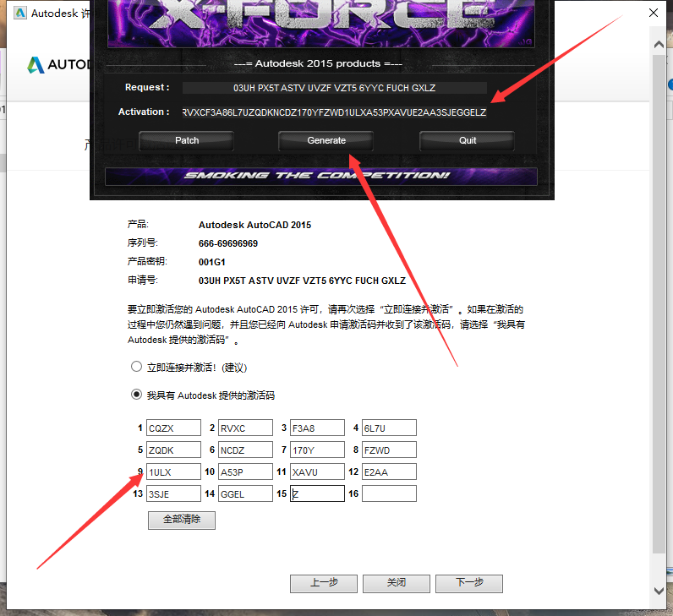Viewport: 673px width, 616px height.
Task: Click activation code box 12 containing E2AA
Action: point(389,472)
